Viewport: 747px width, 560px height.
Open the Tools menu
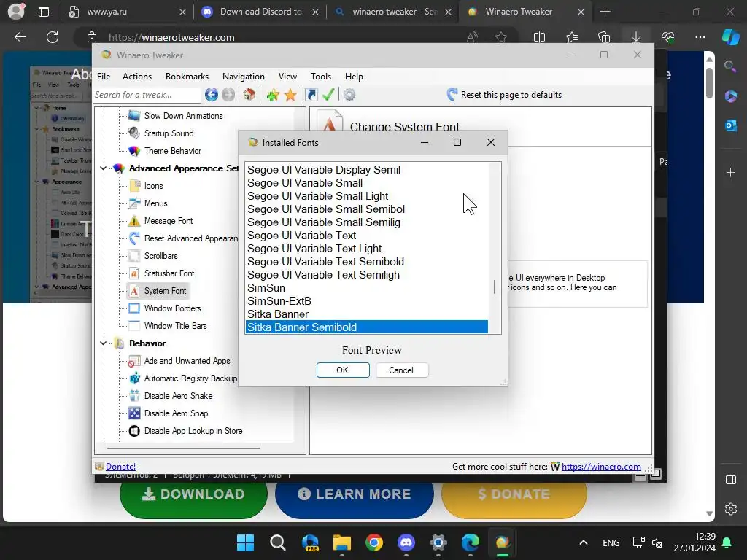[x=321, y=76]
